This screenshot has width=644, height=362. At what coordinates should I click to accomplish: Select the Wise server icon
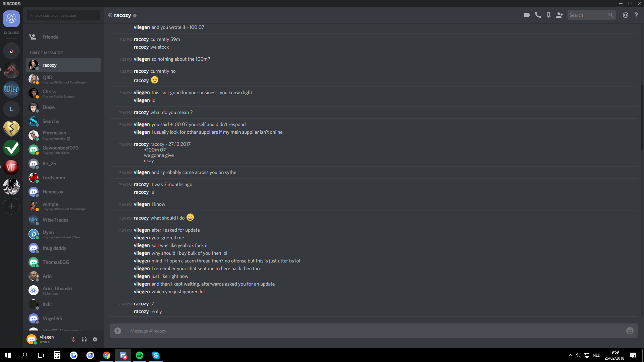coord(11,89)
